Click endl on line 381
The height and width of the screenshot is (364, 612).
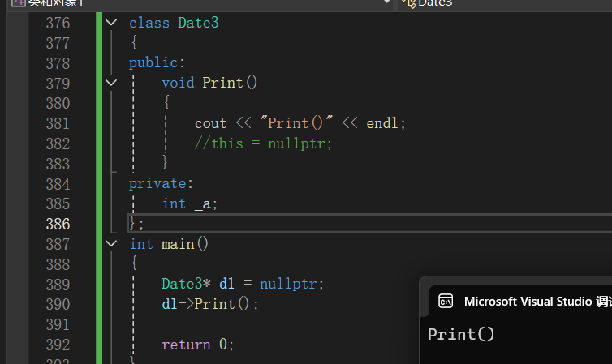coord(382,123)
